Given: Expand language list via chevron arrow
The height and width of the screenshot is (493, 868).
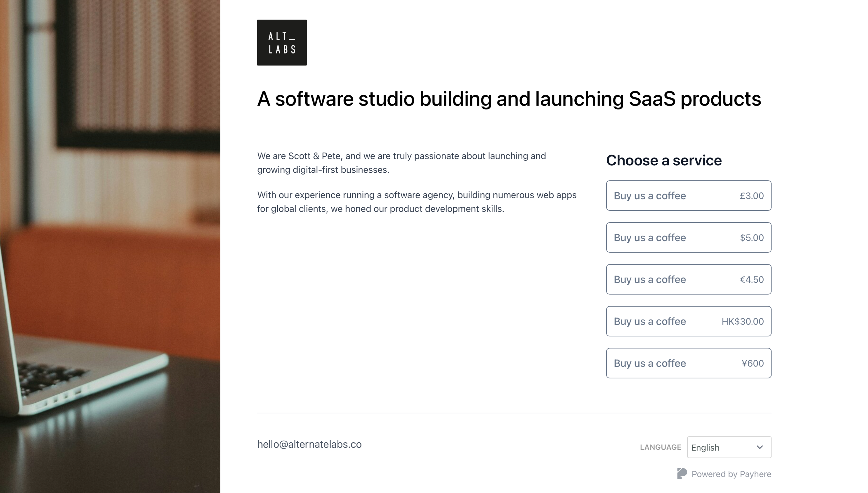Looking at the screenshot, I should pos(760,447).
